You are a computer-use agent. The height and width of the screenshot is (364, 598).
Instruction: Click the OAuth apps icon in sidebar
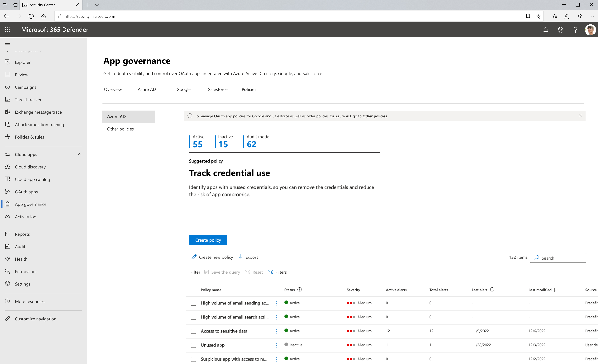[x=8, y=191]
